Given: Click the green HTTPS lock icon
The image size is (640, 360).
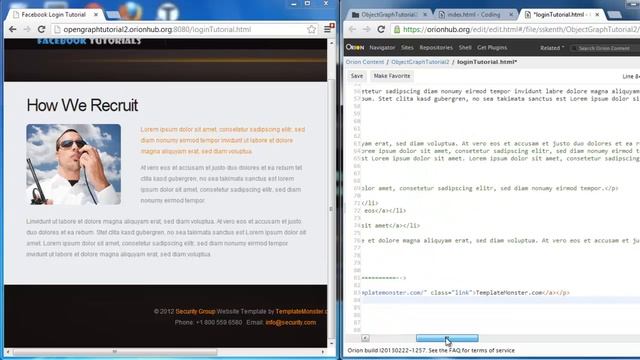Looking at the screenshot, I should point(397,29).
